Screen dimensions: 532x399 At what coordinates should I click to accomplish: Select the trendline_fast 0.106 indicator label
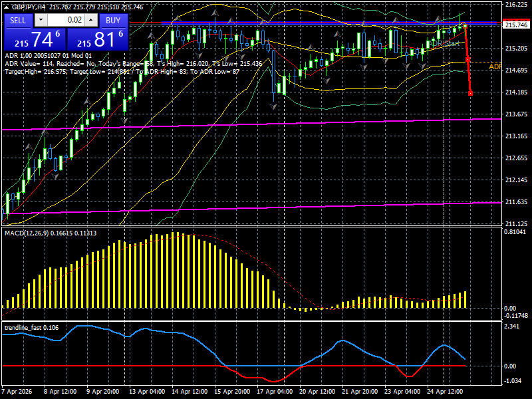(x=31, y=328)
